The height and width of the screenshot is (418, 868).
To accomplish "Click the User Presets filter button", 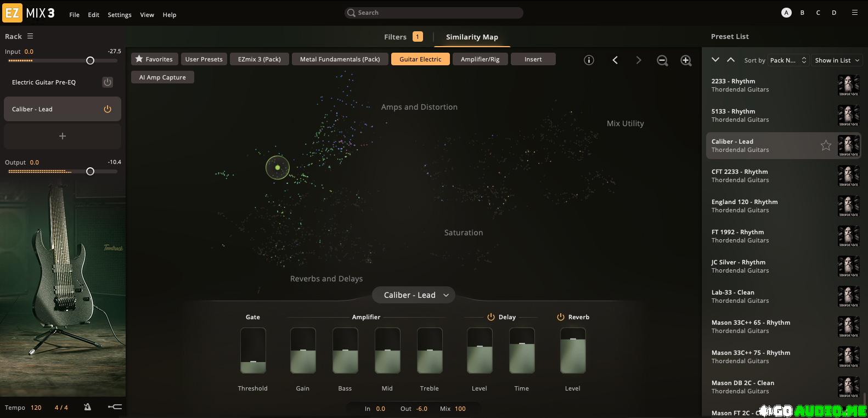I will point(204,59).
